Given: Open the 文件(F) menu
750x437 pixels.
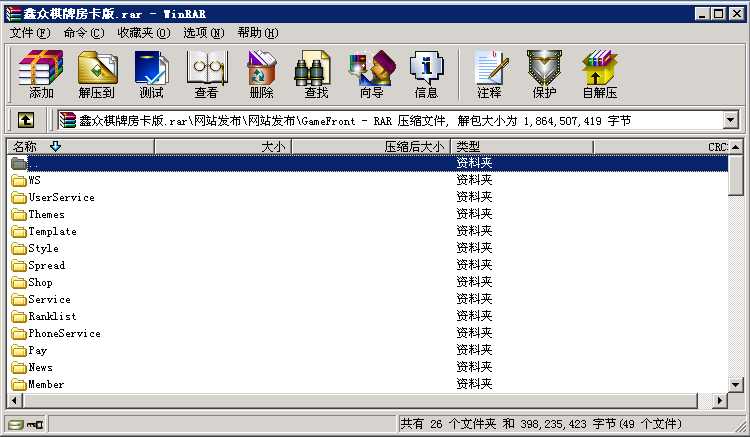Looking at the screenshot, I should point(30,33).
